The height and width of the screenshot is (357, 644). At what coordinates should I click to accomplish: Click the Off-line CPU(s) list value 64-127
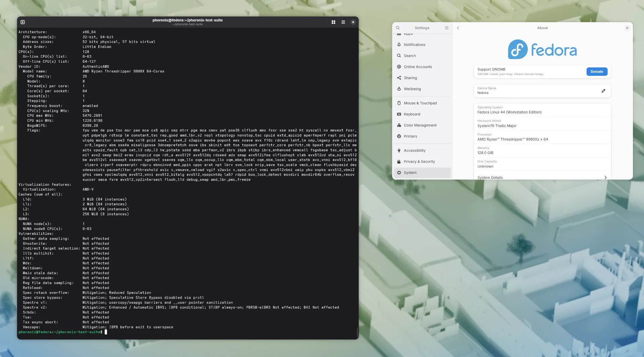[89, 62]
